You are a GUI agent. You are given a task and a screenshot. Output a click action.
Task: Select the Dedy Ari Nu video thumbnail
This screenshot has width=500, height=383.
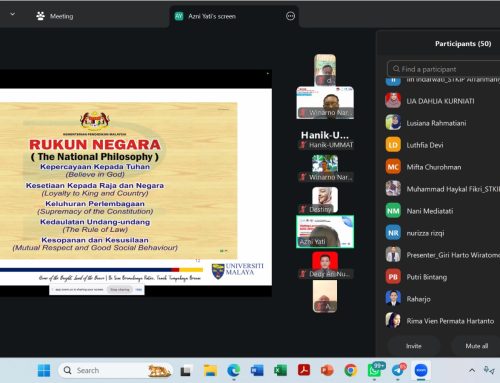tap(325, 265)
